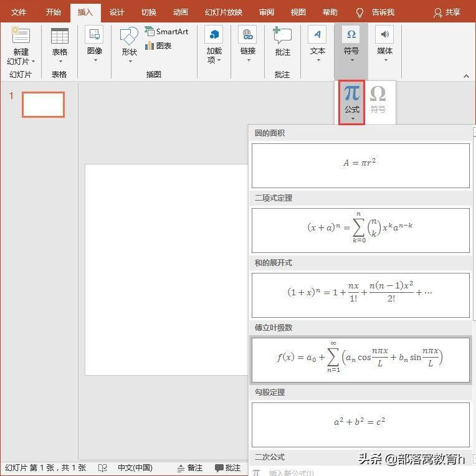Image resolution: width=476 pixels, height=476 pixels.
Task: Click the language indicator 中文(中国)
Action: (135, 468)
